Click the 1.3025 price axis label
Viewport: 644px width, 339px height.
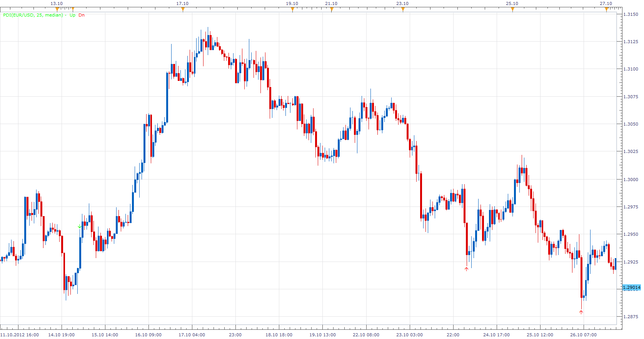point(631,151)
